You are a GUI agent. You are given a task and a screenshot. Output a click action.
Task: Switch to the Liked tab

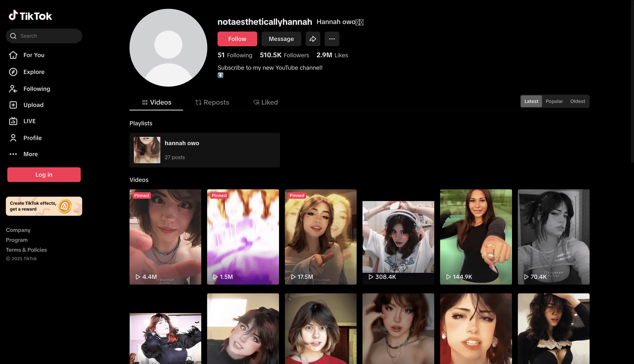tap(265, 102)
